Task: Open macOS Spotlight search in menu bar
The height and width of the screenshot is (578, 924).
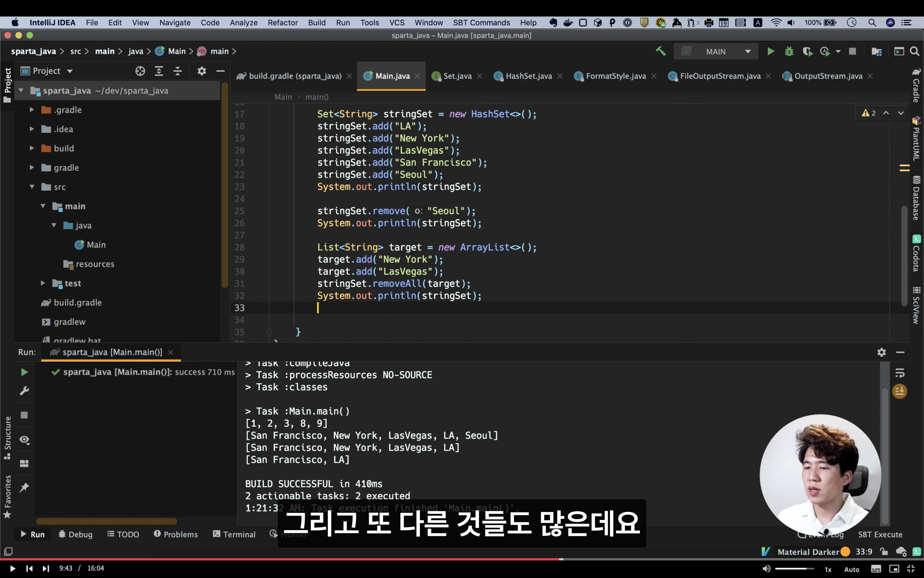Action: click(x=872, y=23)
